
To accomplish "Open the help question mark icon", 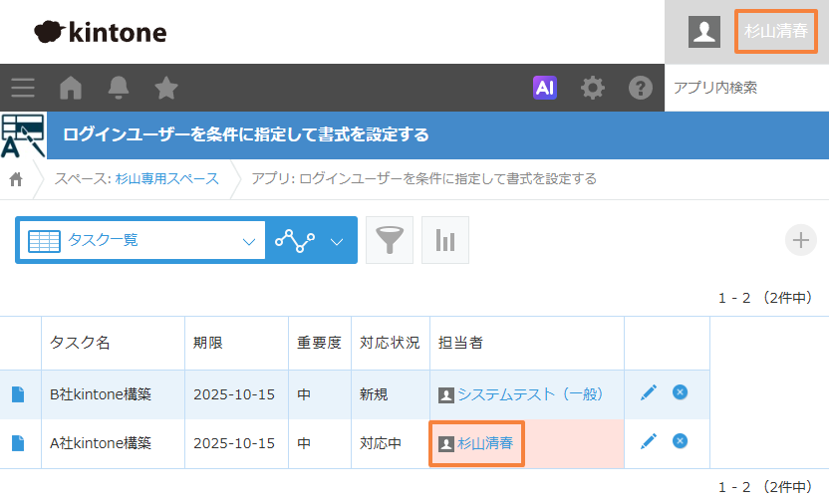I will point(640,88).
